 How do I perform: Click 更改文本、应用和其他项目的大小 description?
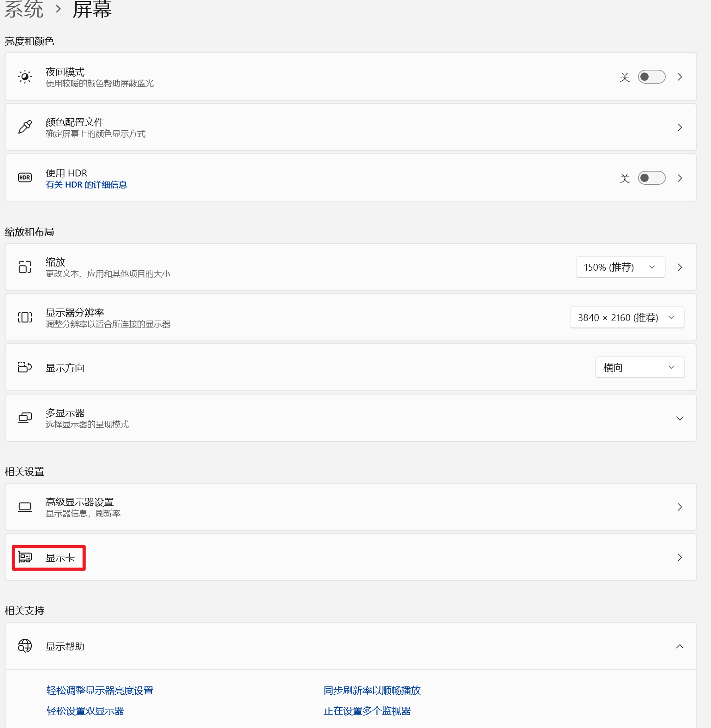point(108,274)
